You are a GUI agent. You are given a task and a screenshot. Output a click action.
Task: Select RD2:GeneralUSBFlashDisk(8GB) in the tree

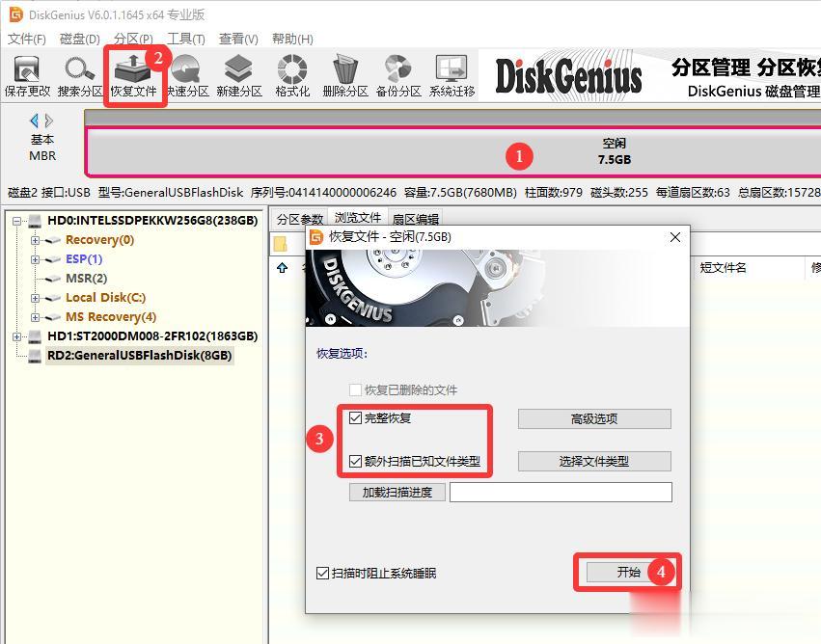(139, 355)
